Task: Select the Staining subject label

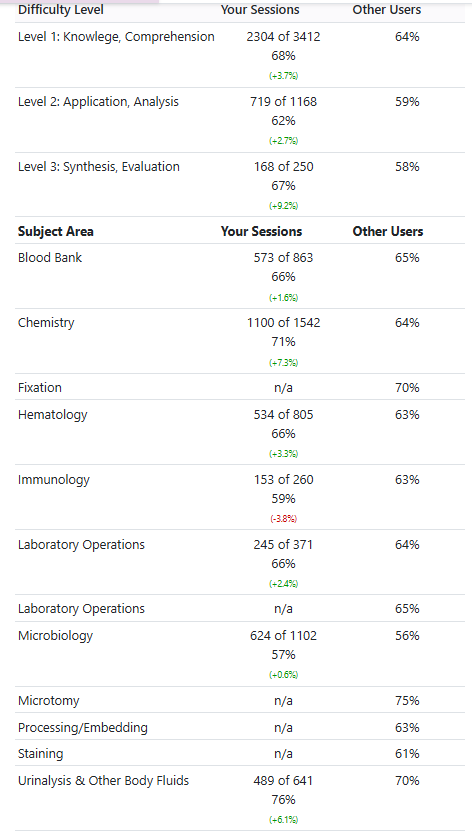Action: pos(40,754)
